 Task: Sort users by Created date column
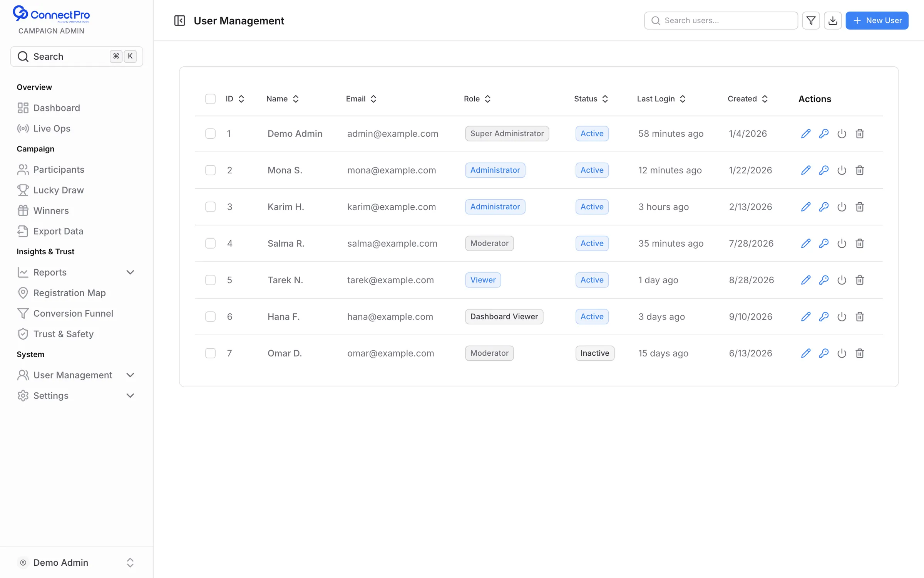(748, 99)
